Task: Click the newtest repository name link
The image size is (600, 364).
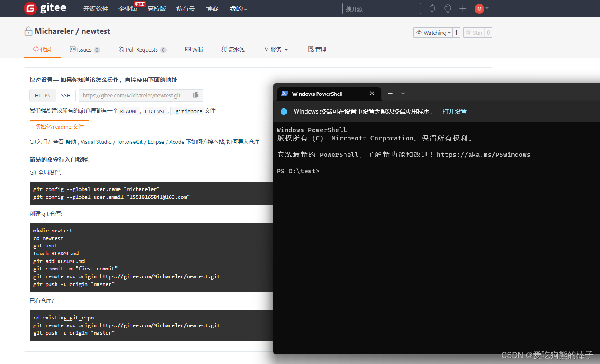Action: (96, 31)
